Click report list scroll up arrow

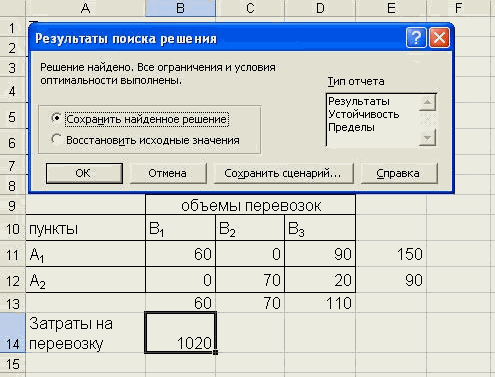[x=427, y=102]
